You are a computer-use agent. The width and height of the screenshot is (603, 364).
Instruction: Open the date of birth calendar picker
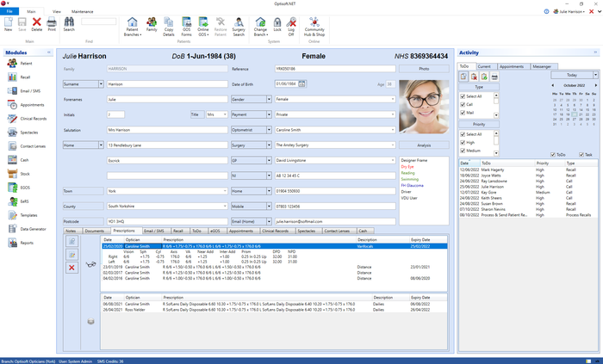tap(301, 83)
